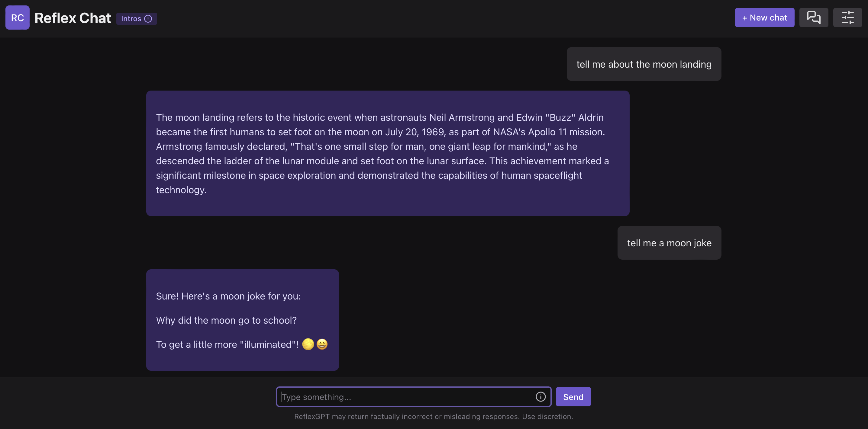Focus the 'Type something...' input field
The image size is (868, 429).
pyautogui.click(x=404, y=397)
